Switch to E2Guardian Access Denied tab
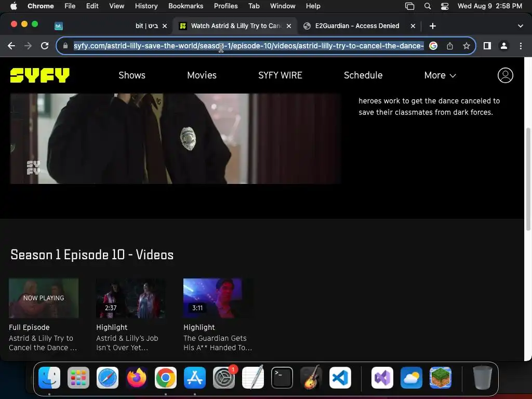Viewport: 532px width, 399px height. tap(357, 26)
